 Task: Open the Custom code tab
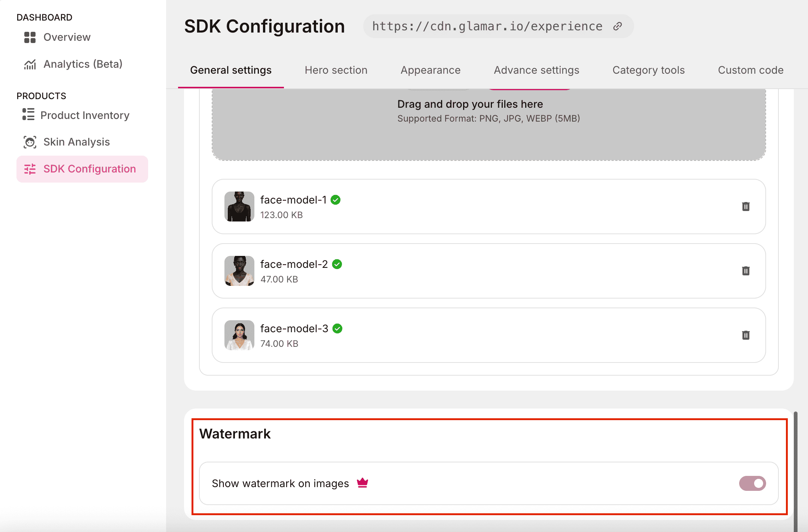[x=750, y=70]
